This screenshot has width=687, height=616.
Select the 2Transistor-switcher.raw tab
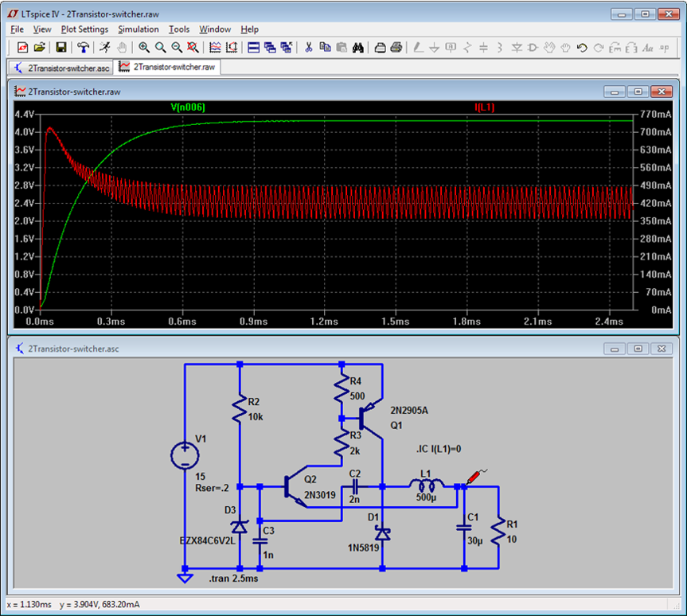point(166,68)
